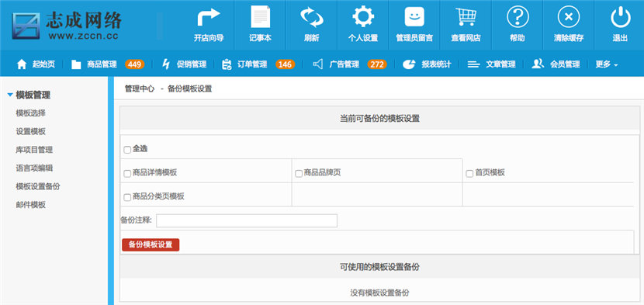This screenshot has width=644, height=305.
Task: Click the home icon beside 起始页
Action: coord(22,64)
